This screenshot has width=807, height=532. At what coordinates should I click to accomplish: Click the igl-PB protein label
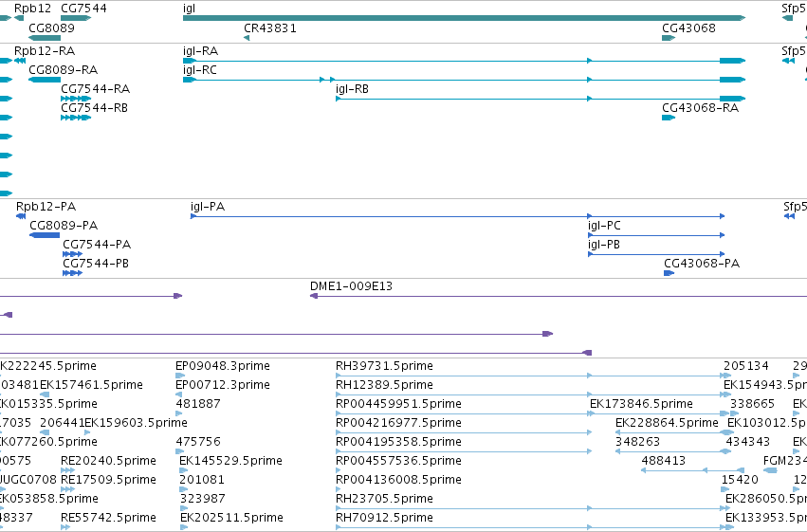click(x=604, y=245)
